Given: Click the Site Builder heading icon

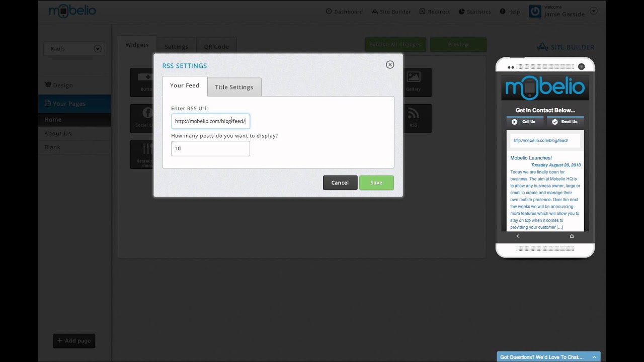Looking at the screenshot, I should [542, 47].
